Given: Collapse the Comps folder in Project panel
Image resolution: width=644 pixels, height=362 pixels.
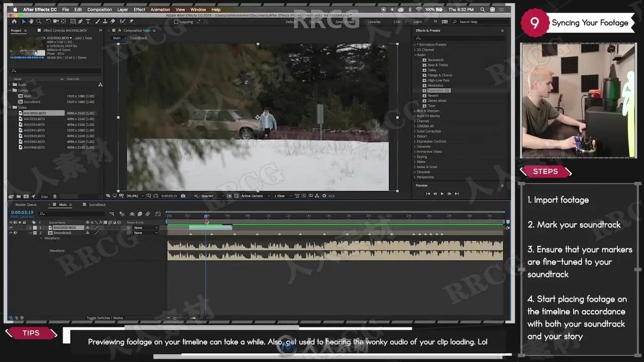Looking at the screenshot, I should click(10, 90).
